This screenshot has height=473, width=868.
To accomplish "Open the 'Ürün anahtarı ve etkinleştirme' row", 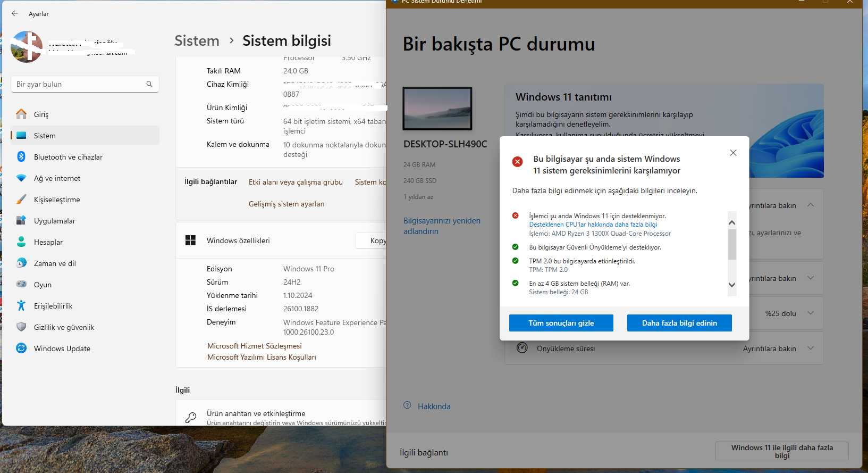I will (281, 413).
